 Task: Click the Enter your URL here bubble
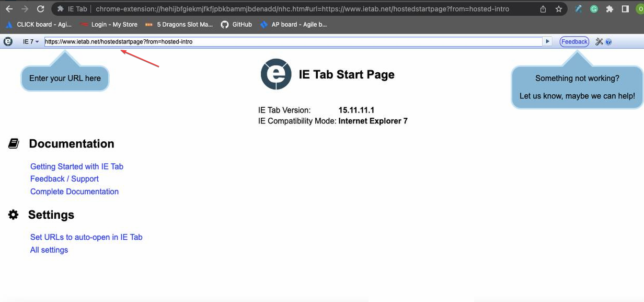(x=65, y=79)
